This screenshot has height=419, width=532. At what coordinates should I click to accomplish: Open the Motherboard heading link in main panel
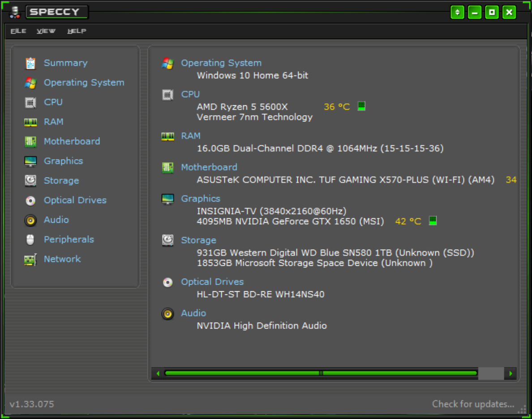point(209,168)
